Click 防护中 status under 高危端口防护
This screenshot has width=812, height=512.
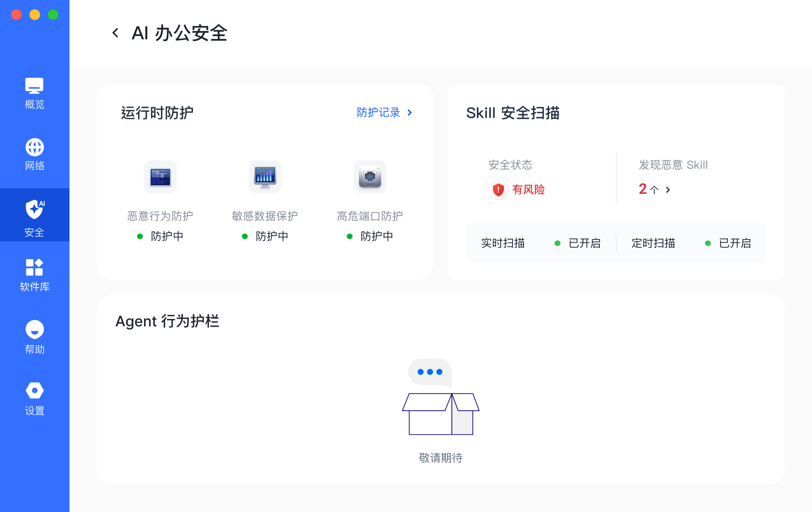370,236
